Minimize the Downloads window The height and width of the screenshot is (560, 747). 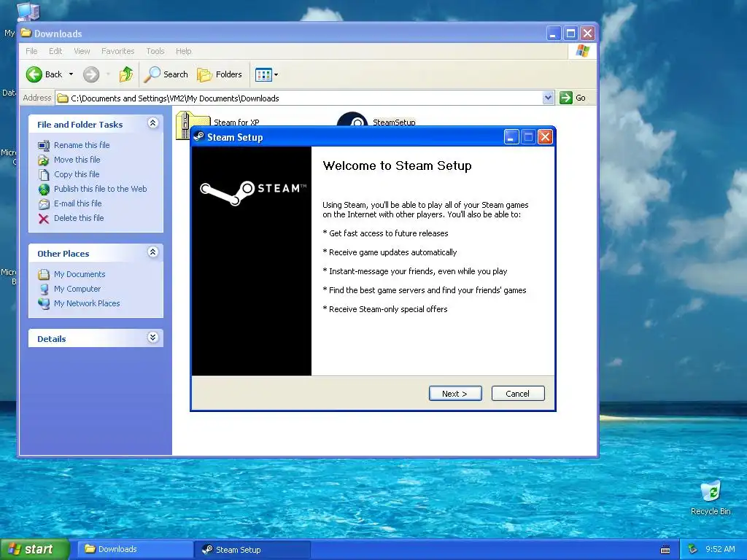pos(553,34)
